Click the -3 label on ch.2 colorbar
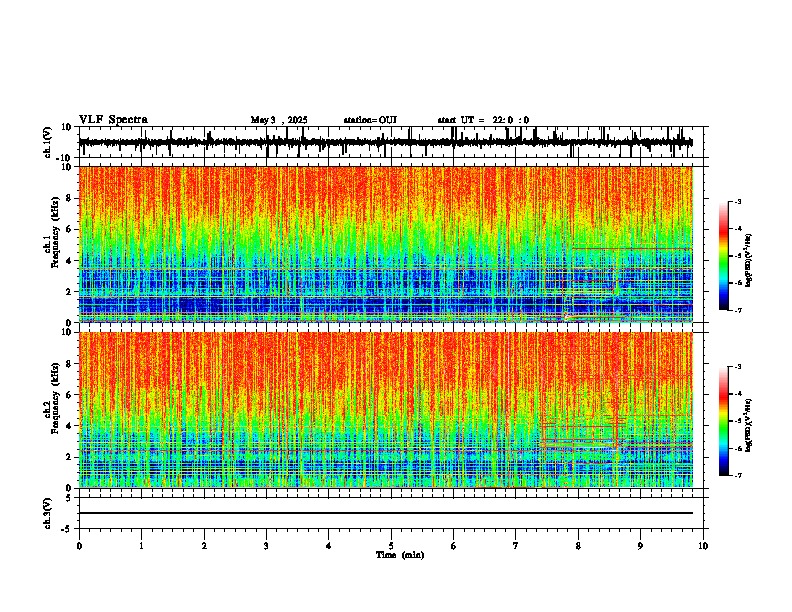 click(737, 367)
